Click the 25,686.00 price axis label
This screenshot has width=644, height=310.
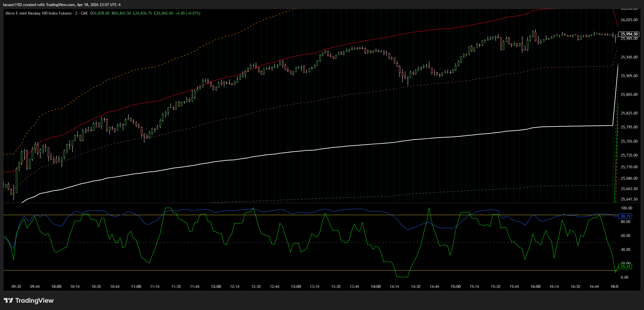coord(629,178)
